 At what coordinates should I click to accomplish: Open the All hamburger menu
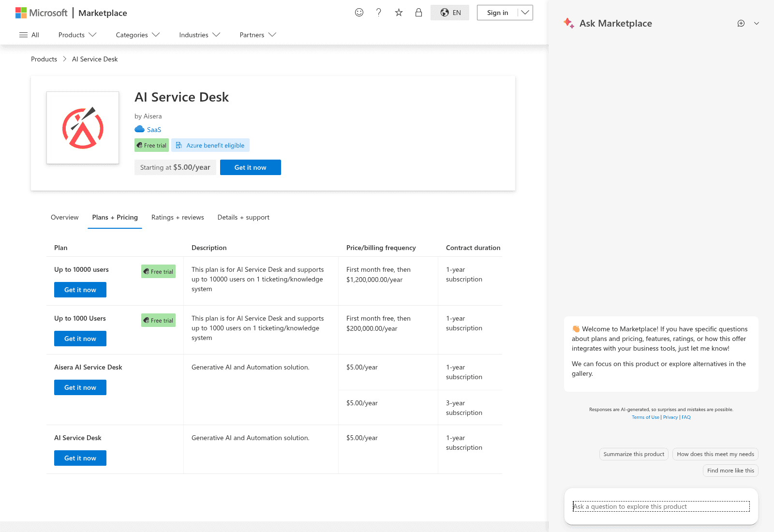[29, 35]
